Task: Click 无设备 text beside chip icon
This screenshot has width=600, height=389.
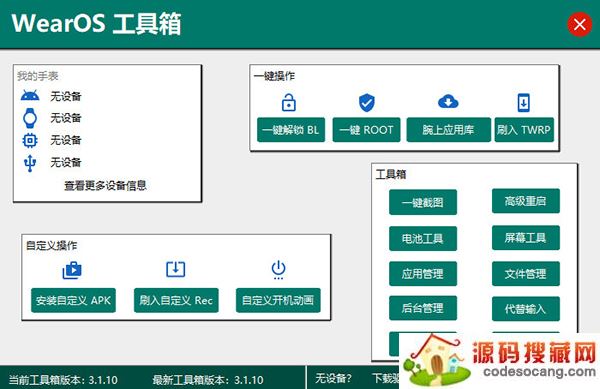Action: 66,140
